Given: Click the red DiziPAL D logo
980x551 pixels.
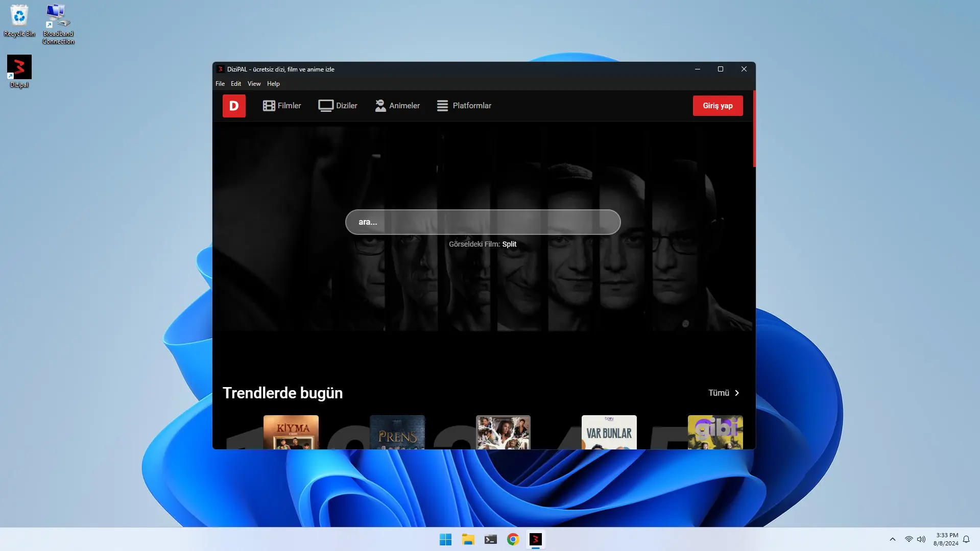Looking at the screenshot, I should click(234, 106).
